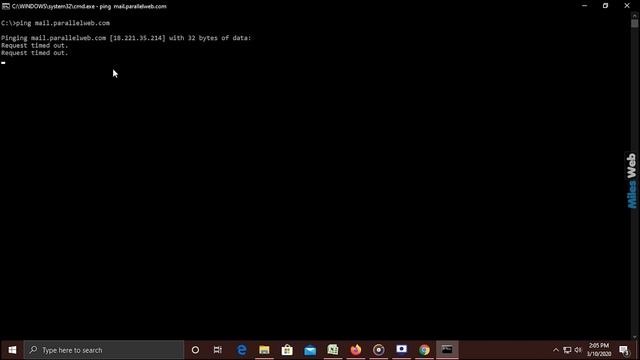Show hidden system tray icons
The image size is (640, 360).
coord(556,350)
